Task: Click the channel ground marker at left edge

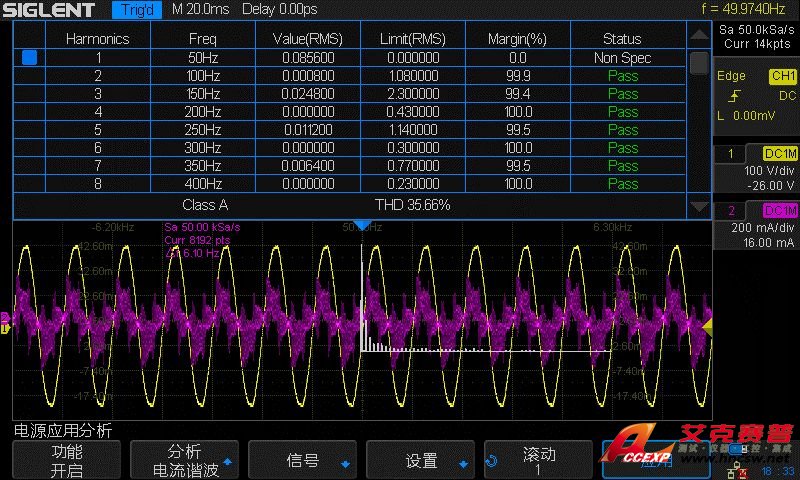Action: click(5, 327)
